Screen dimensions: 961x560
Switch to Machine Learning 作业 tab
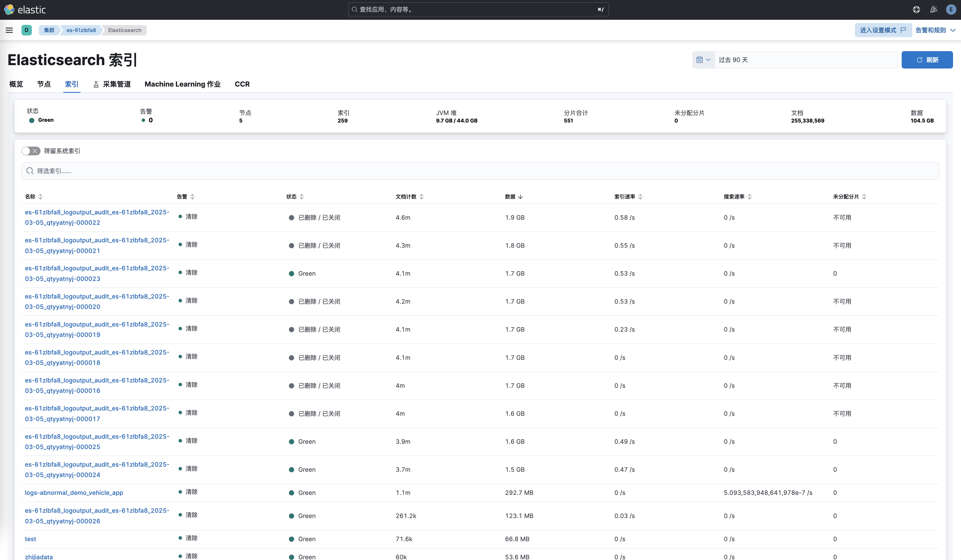[182, 84]
